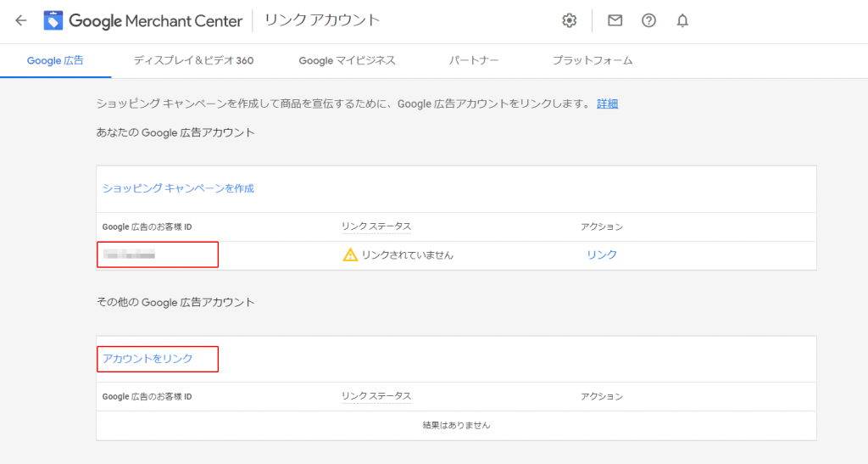Click Google 広告のお客様 ID header in first table
Screen dimensions: 868x464
[147, 227]
